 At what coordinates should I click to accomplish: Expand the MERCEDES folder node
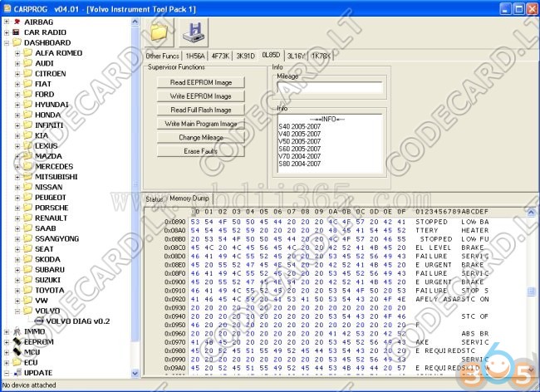tap(17, 167)
